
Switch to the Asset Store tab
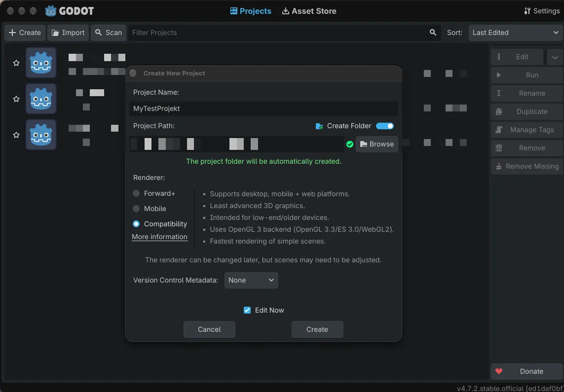pyautogui.click(x=309, y=11)
